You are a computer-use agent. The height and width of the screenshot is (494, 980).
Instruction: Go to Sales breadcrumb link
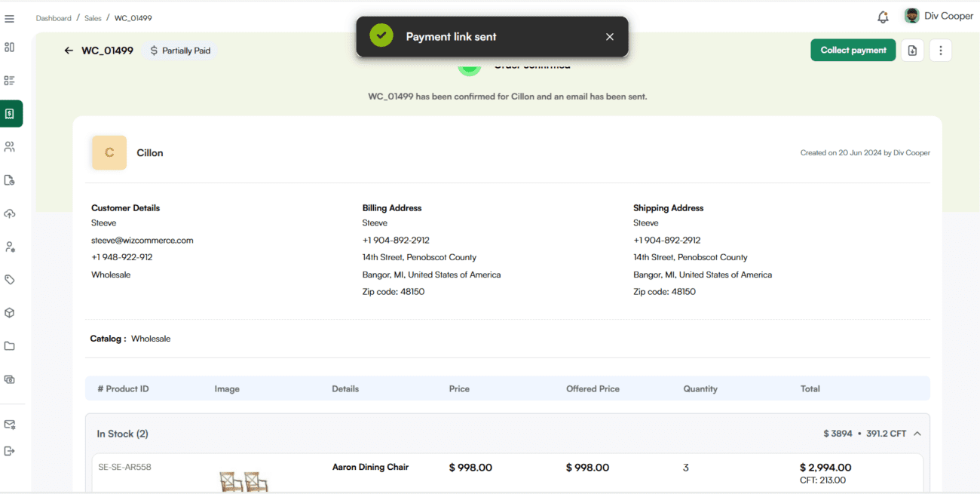coord(93,18)
